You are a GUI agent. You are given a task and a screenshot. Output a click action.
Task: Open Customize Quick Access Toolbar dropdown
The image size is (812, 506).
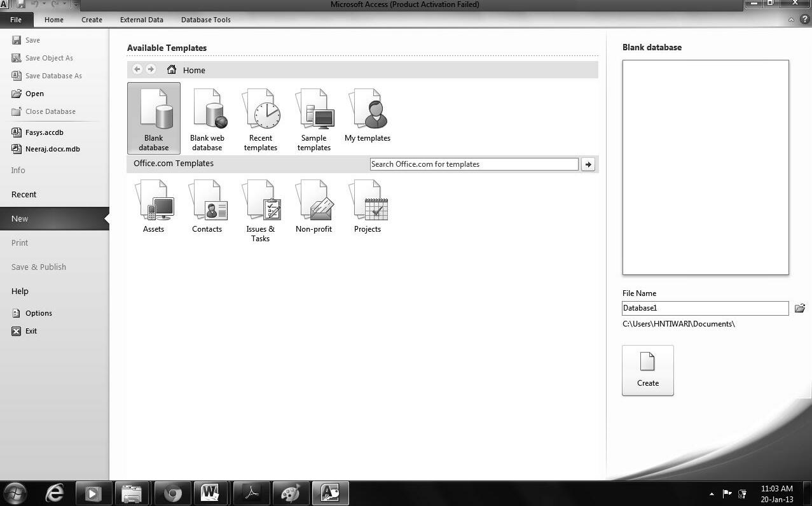click(x=76, y=4)
